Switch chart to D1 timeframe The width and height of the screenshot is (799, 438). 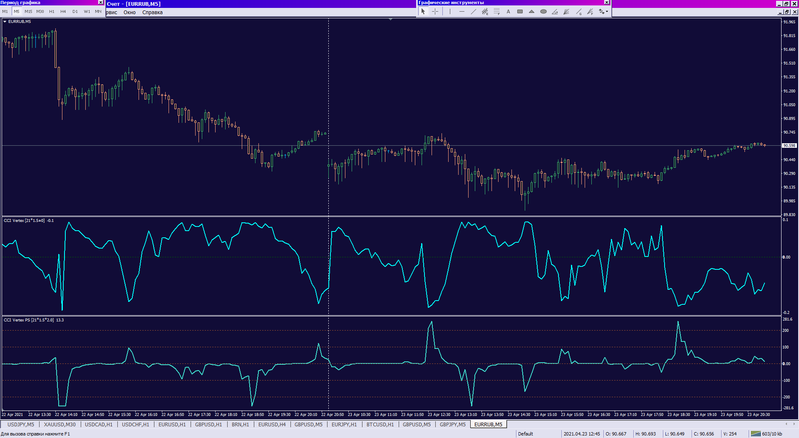(75, 11)
